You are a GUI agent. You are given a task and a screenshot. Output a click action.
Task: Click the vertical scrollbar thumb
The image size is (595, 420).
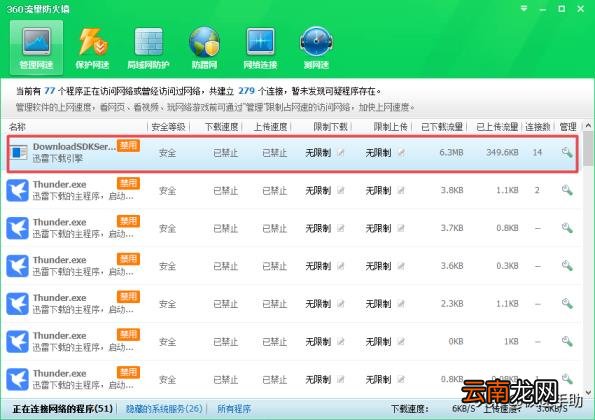[588, 148]
